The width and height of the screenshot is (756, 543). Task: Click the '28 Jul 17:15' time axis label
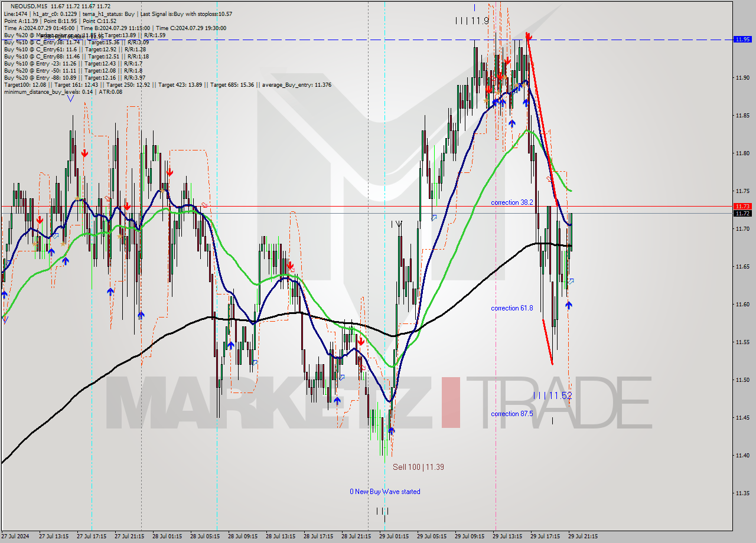[318, 537]
